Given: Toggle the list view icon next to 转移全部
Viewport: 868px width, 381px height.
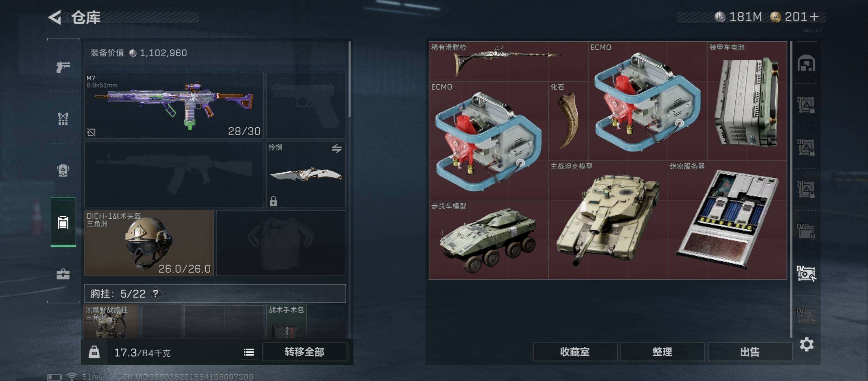Looking at the screenshot, I should tap(249, 352).
